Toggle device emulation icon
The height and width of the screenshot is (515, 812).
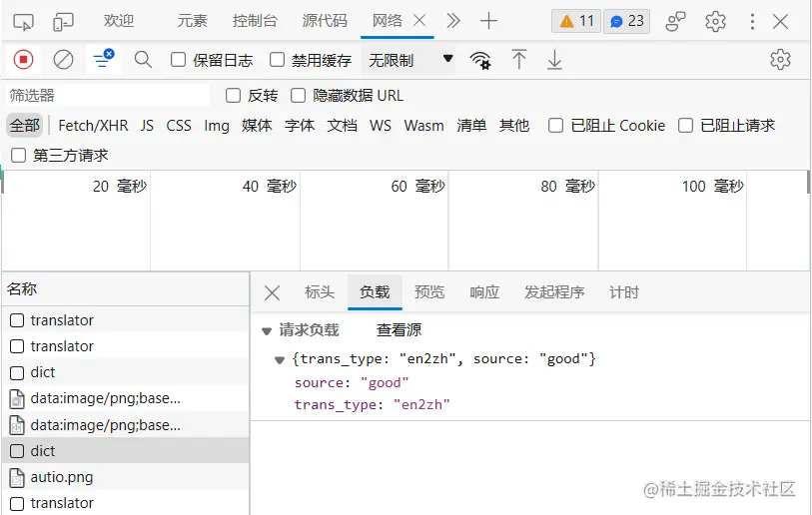[63, 22]
